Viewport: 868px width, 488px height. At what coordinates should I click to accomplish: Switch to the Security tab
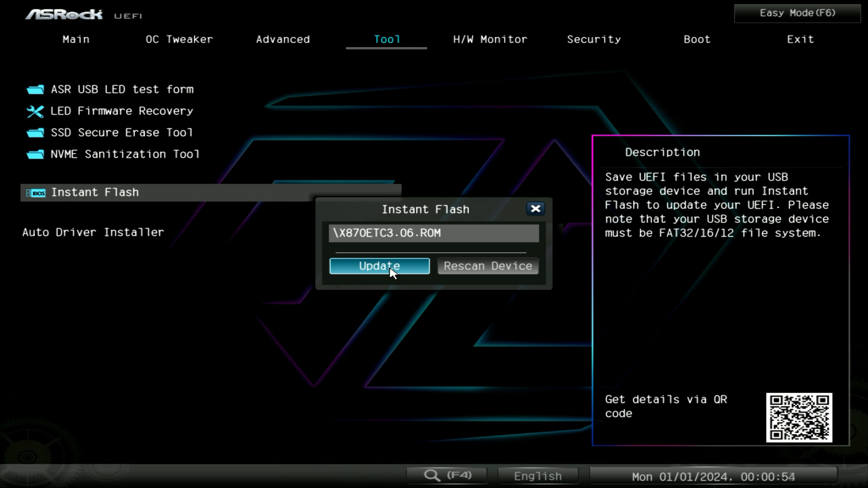[x=594, y=39]
